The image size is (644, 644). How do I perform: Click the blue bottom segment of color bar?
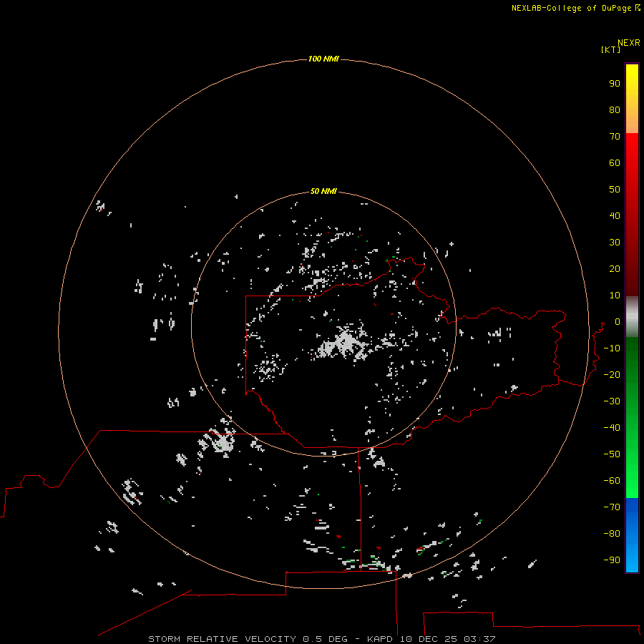[x=632, y=535]
